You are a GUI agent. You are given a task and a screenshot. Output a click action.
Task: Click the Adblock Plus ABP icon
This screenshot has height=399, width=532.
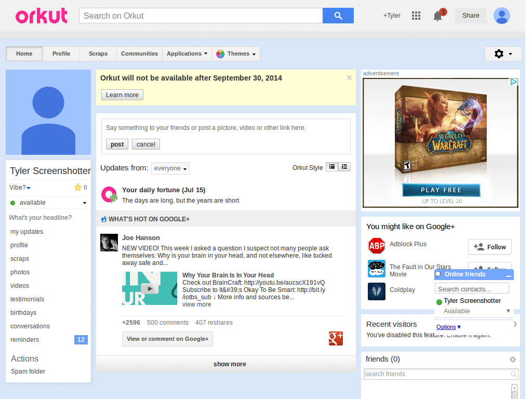377,246
